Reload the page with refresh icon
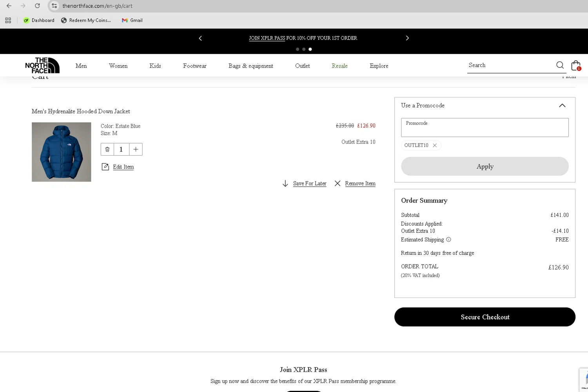588x392 pixels. tap(37, 6)
